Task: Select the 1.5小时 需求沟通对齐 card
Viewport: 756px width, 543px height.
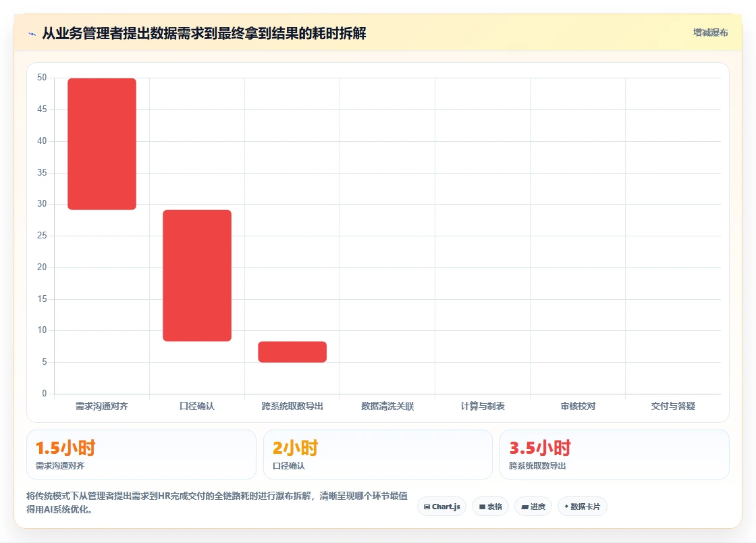Action: coord(141,455)
